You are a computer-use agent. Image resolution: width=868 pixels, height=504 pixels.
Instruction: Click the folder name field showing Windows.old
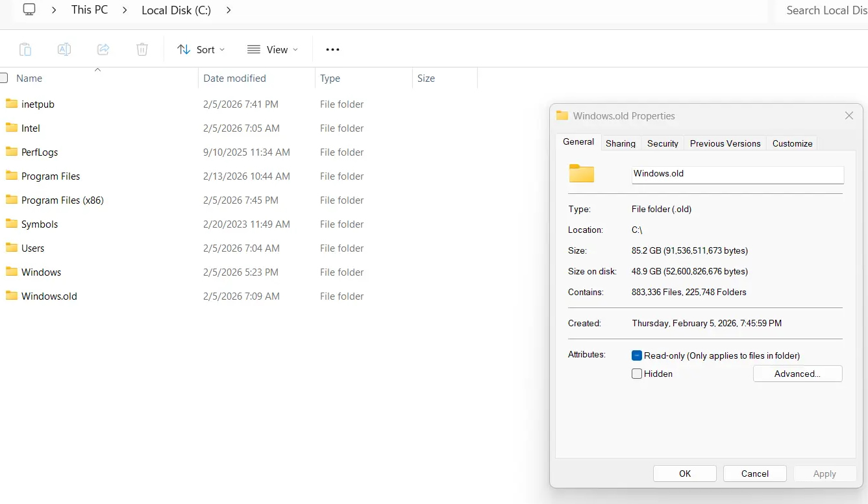[x=738, y=174]
